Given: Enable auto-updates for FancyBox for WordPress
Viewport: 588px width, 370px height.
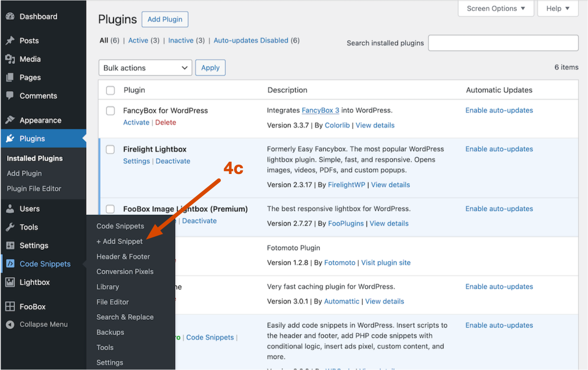Looking at the screenshot, I should click(499, 110).
